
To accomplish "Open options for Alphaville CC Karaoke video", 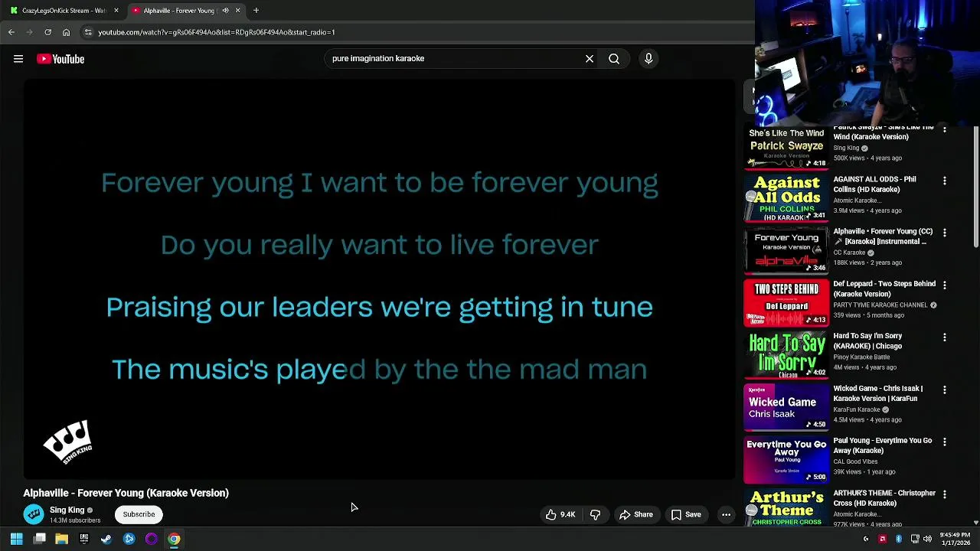I will (x=944, y=233).
